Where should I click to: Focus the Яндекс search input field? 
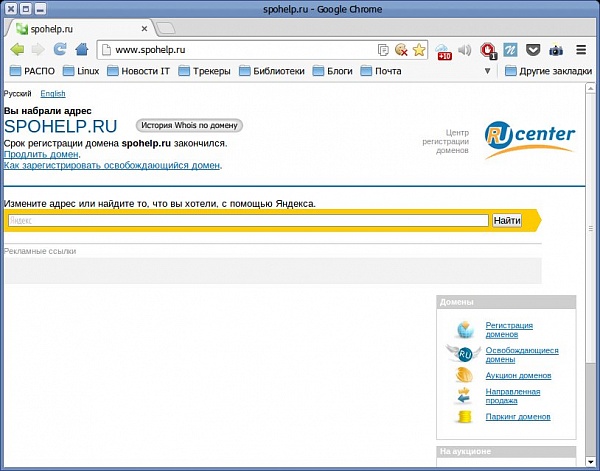[248, 221]
